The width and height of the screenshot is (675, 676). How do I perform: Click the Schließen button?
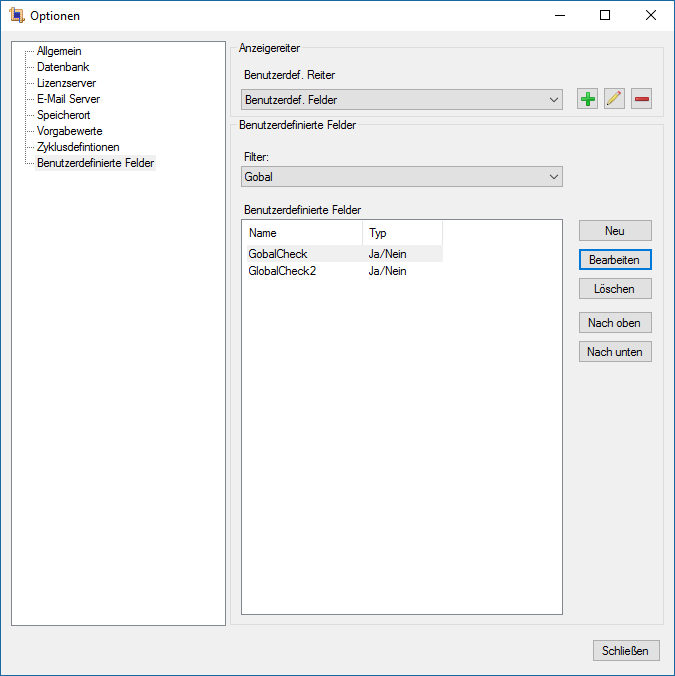tap(626, 650)
